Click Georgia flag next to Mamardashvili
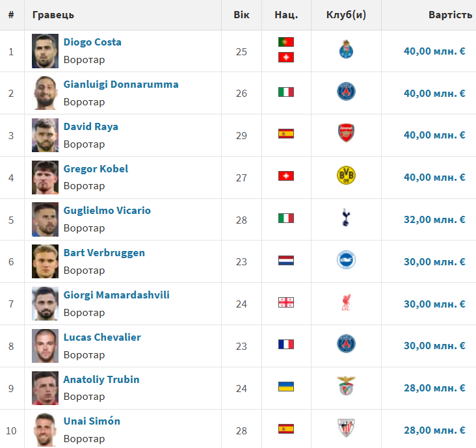Viewport: 476px width, 448px height. pos(286,302)
